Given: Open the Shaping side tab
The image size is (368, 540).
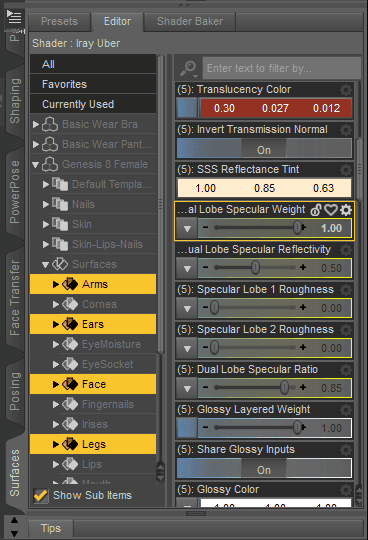Looking at the screenshot, I should point(15,101).
